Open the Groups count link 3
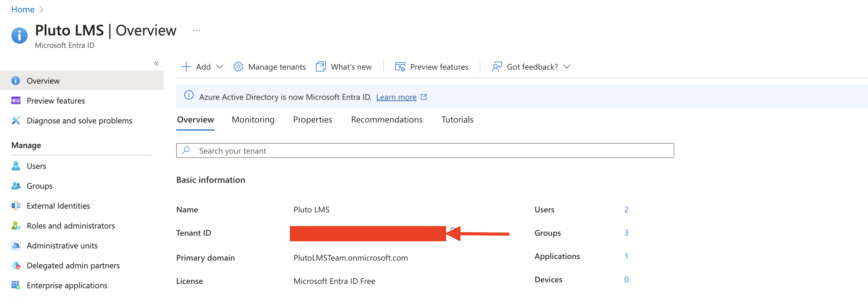 tap(626, 233)
